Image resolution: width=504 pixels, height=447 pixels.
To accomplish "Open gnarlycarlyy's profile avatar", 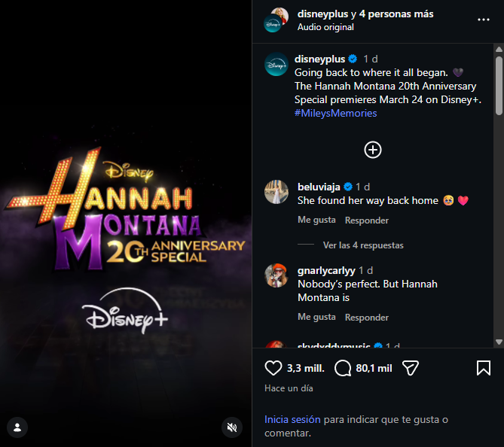I will (x=276, y=276).
